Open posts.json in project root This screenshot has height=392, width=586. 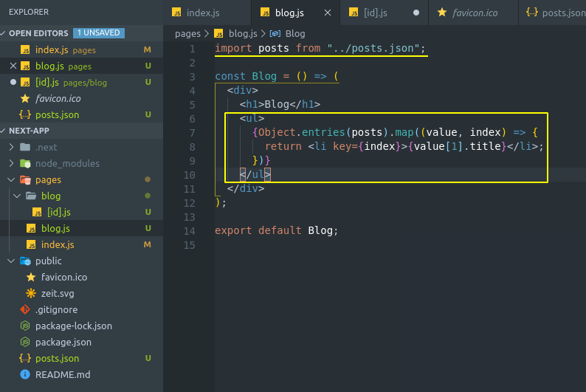pos(81,358)
